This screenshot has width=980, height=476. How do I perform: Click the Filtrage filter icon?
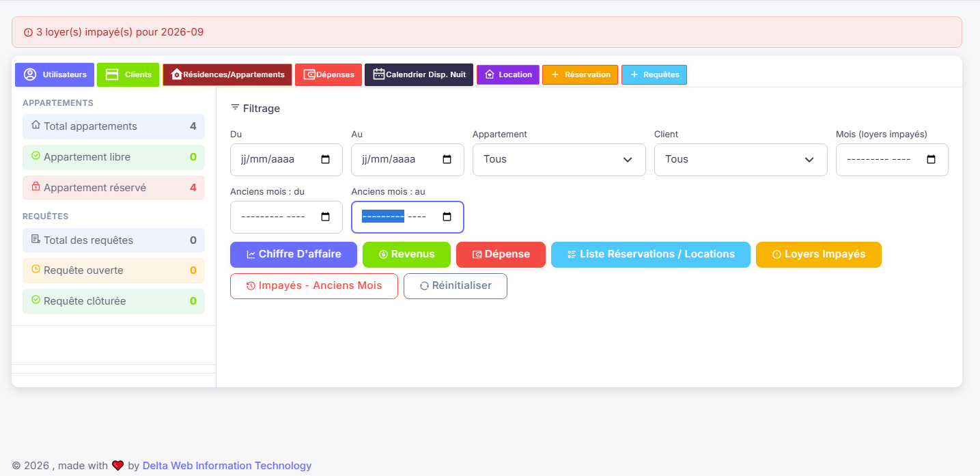tap(235, 108)
